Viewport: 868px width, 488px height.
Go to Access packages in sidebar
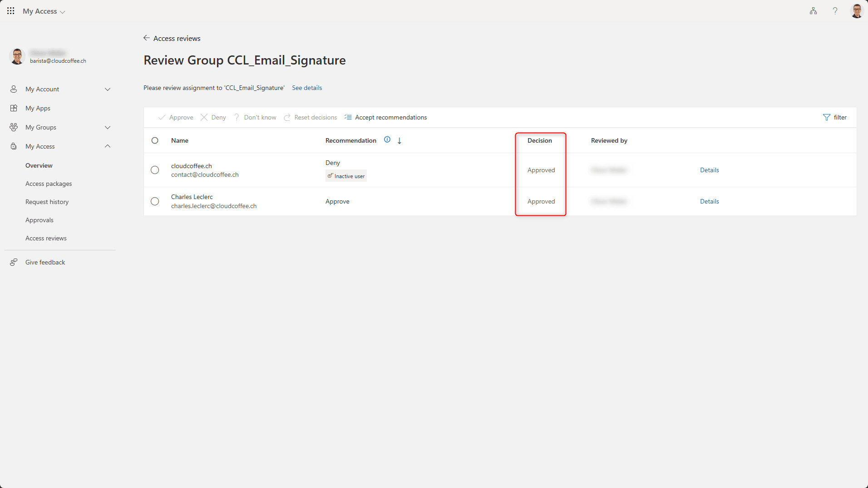point(49,184)
